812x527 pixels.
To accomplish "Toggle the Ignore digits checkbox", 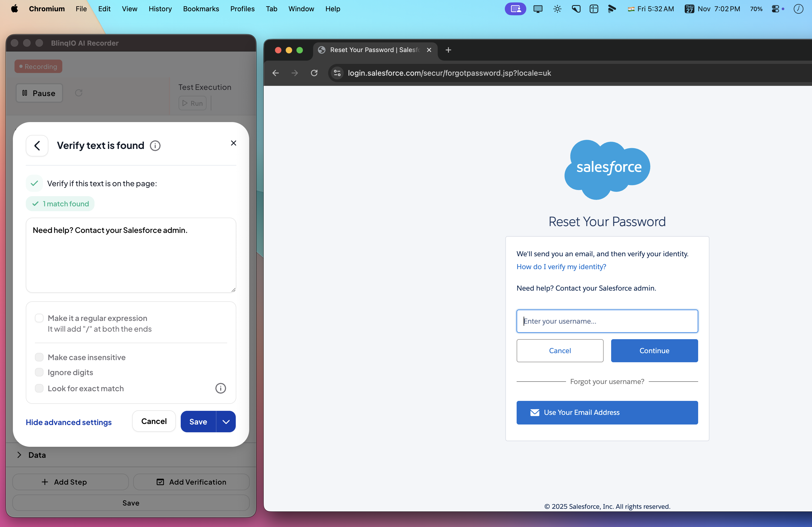I will (x=39, y=372).
